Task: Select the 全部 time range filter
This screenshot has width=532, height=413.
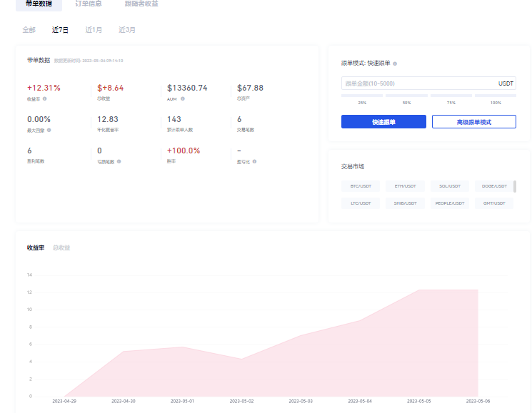Action: point(29,30)
